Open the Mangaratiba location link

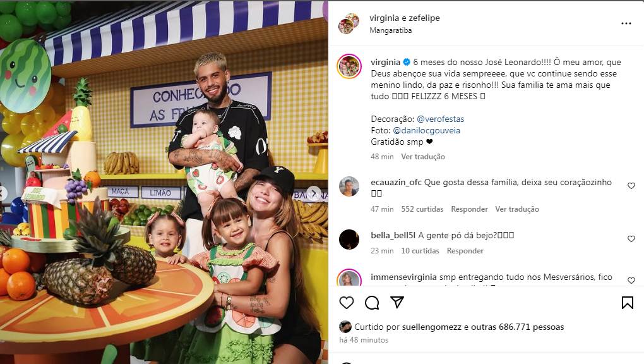391,30
